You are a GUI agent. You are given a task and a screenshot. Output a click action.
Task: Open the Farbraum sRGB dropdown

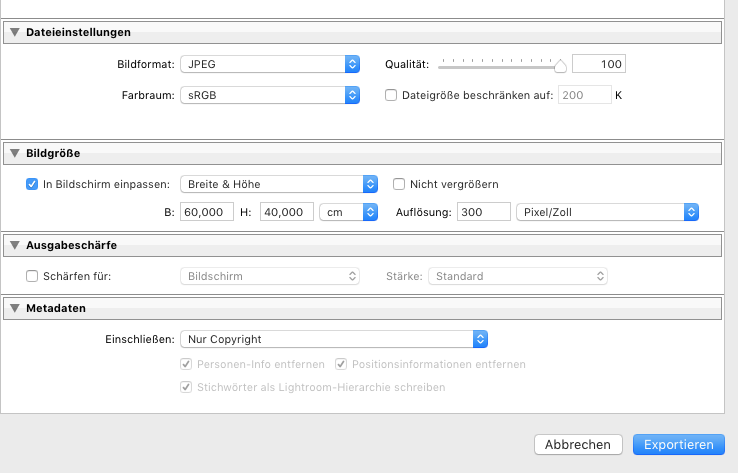point(269,96)
